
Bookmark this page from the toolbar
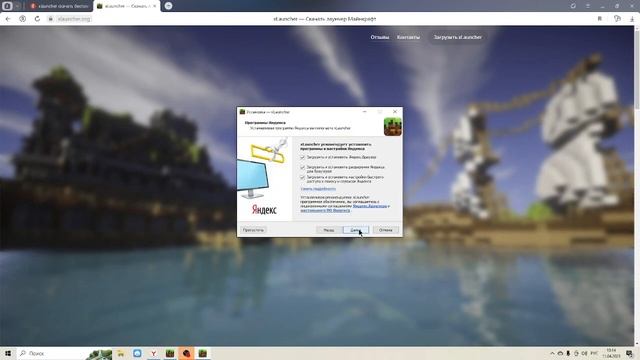pyautogui.click(x=600, y=19)
